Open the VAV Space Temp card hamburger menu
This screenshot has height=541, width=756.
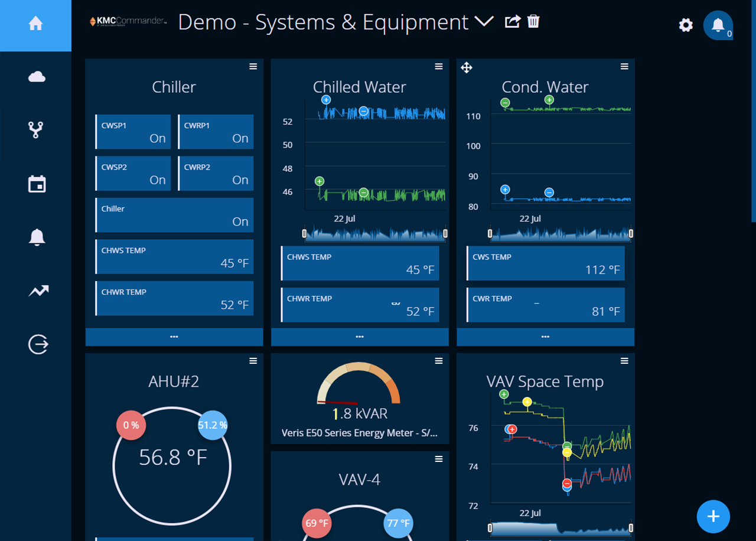[624, 361]
